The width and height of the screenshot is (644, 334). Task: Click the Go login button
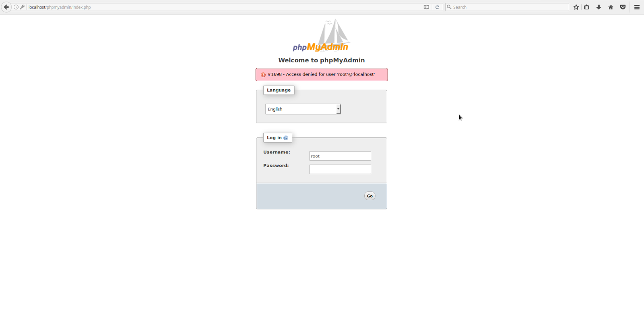tap(369, 196)
